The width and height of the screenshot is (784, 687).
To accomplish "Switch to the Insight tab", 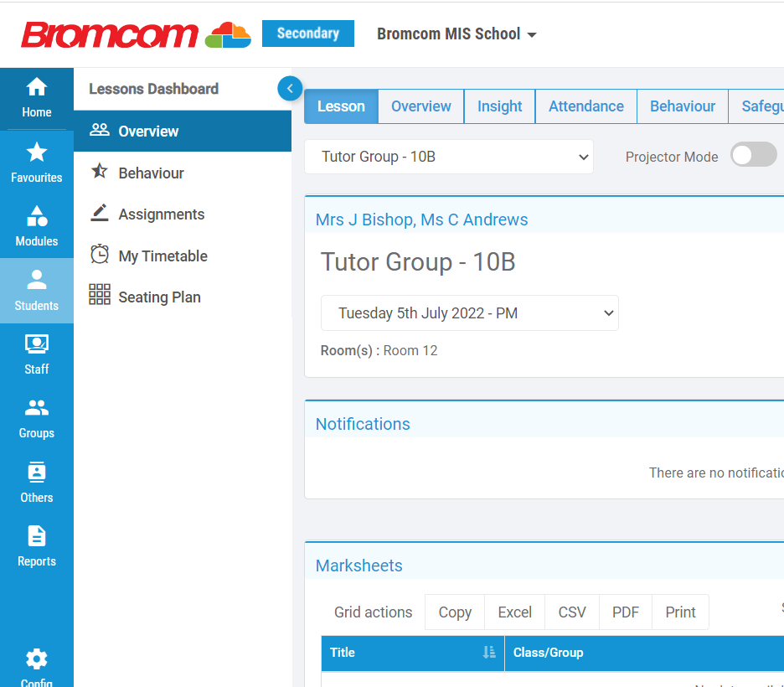I will click(x=499, y=106).
